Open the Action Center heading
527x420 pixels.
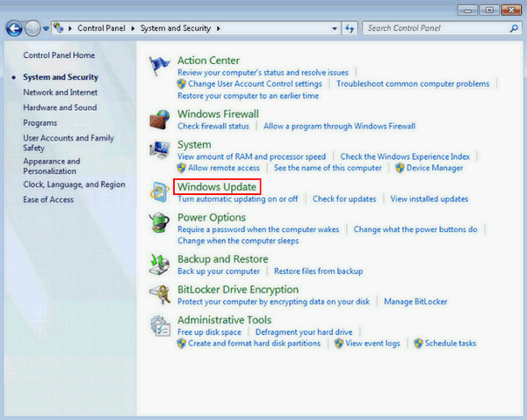[x=208, y=61]
